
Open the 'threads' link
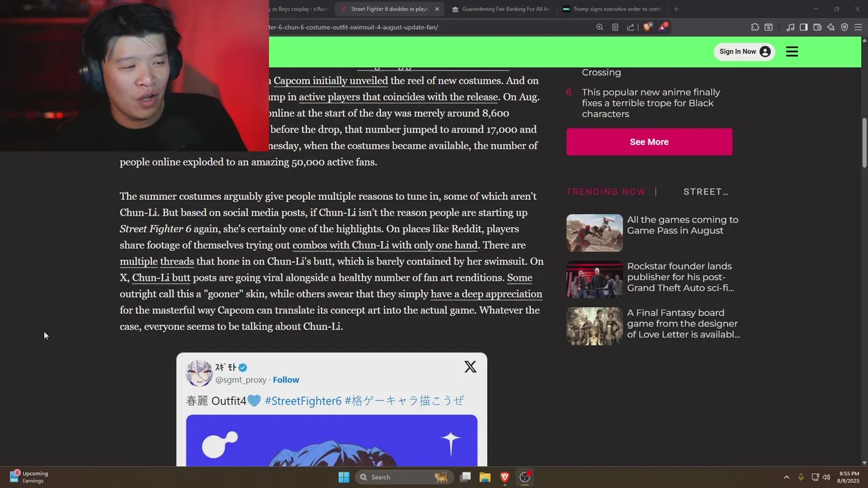coord(177,261)
